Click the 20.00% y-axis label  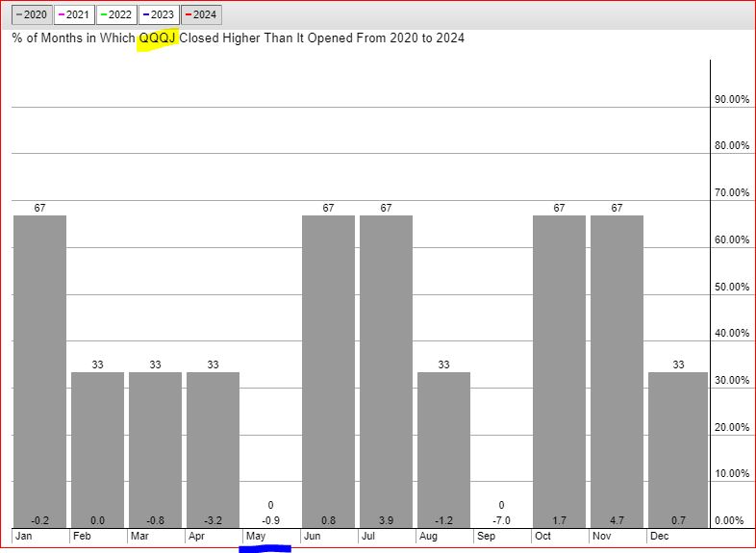click(732, 427)
